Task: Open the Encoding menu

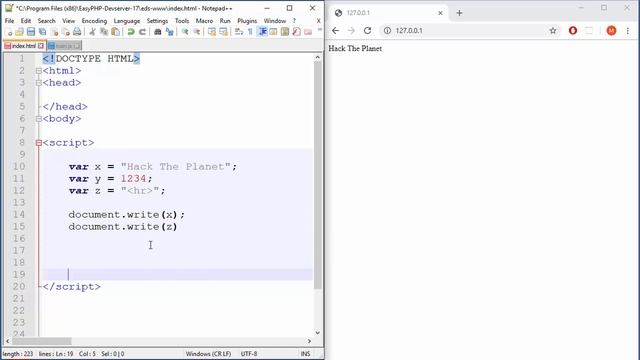Action: pos(94,20)
